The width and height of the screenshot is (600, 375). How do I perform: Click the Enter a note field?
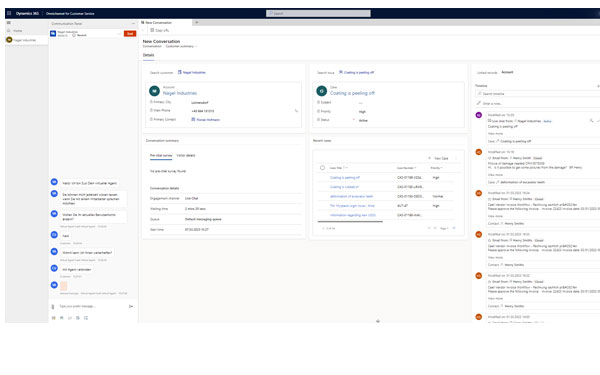(x=538, y=103)
